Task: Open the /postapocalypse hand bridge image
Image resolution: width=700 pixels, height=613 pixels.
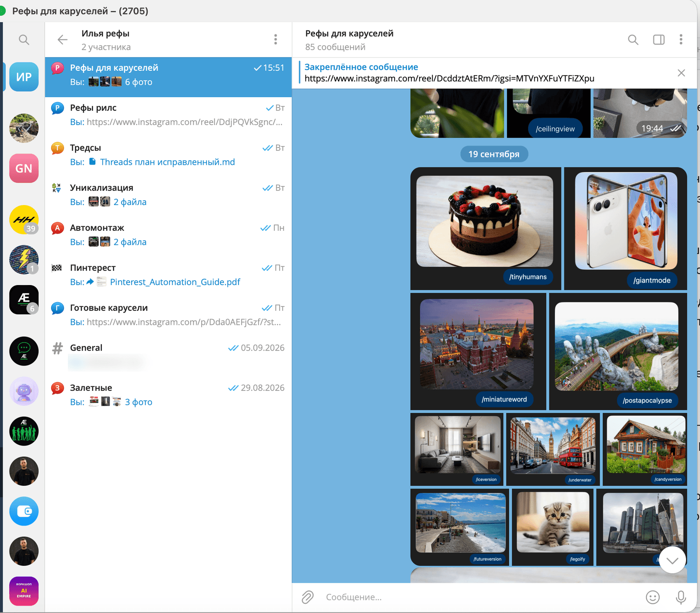Action: pyautogui.click(x=618, y=352)
